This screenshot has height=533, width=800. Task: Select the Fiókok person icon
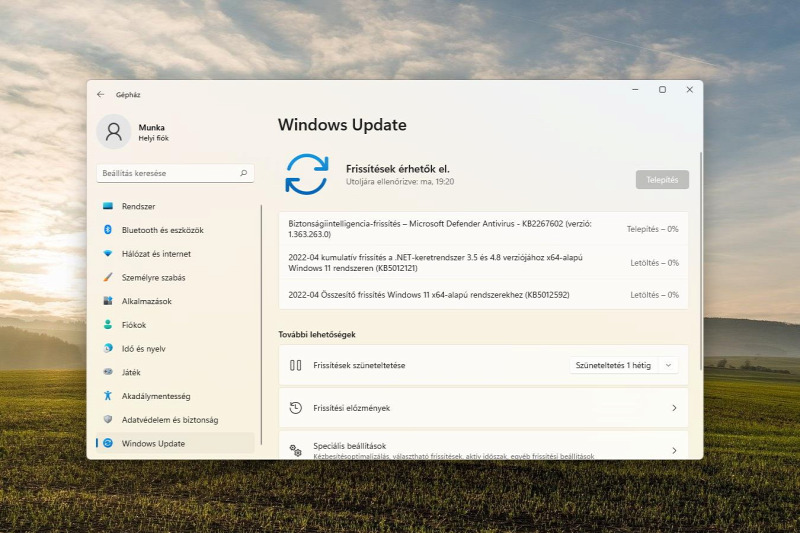pos(108,324)
